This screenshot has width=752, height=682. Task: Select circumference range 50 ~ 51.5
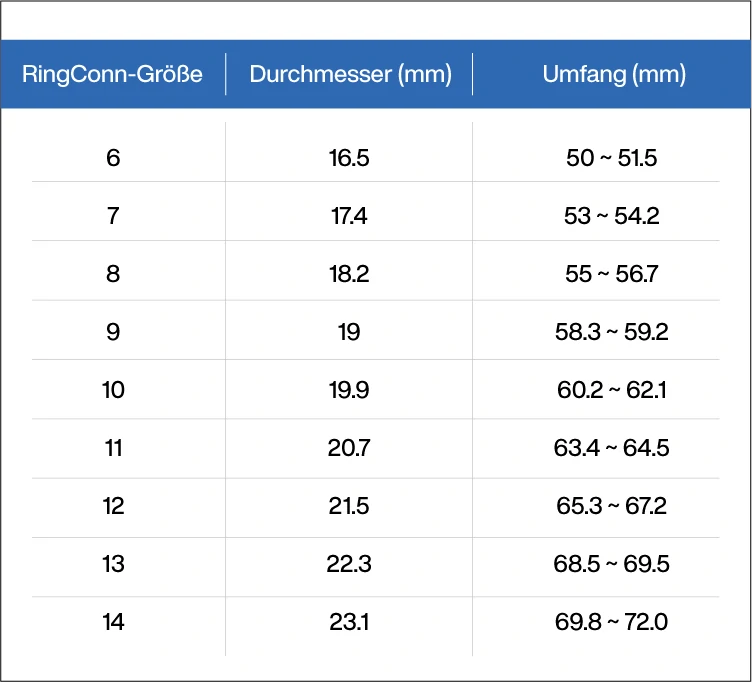(x=611, y=157)
